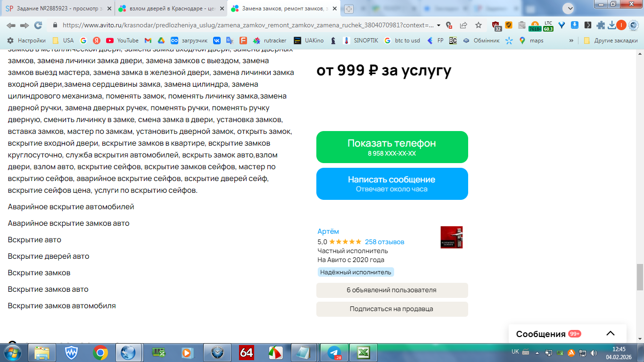Click the text Вскрытие дверей авто
The height and width of the screenshot is (362, 644).
pyautogui.click(x=49, y=256)
